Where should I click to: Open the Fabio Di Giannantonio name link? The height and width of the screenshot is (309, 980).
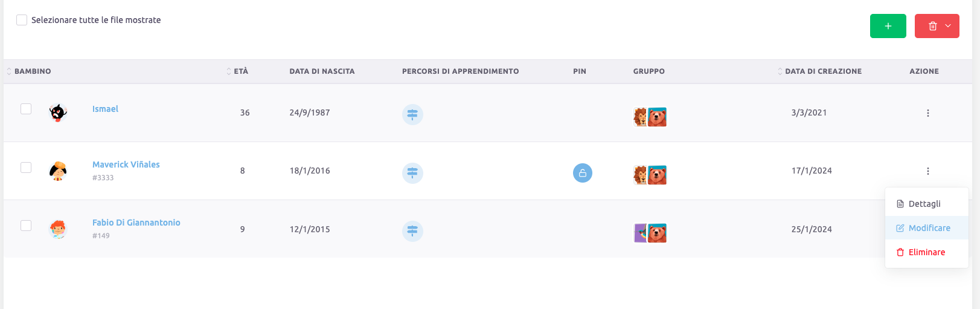click(x=136, y=223)
